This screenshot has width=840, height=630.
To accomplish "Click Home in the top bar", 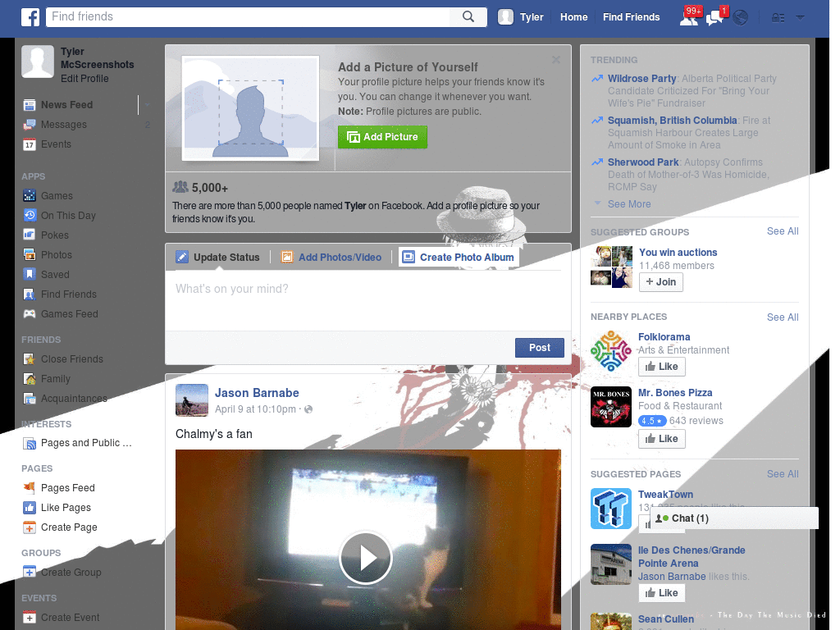I will coord(573,17).
